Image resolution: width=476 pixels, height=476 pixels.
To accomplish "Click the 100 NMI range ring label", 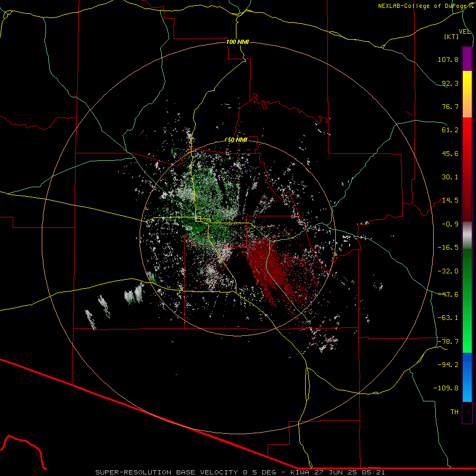I will pyautogui.click(x=237, y=42).
